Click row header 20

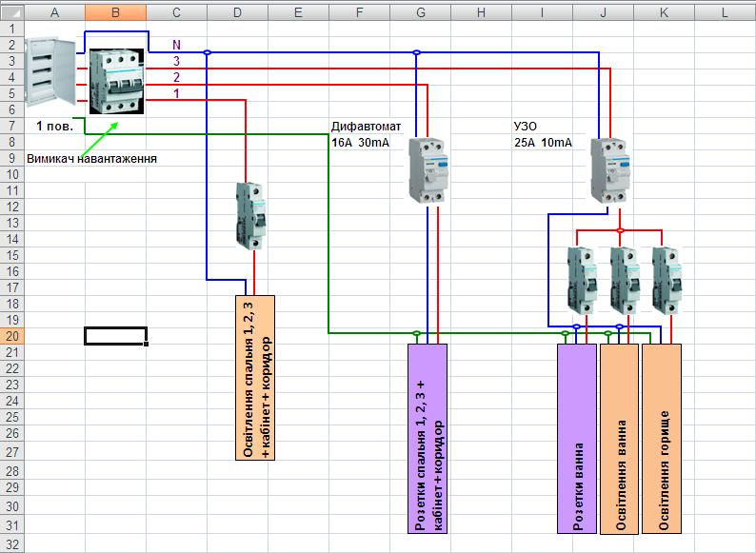10,336
